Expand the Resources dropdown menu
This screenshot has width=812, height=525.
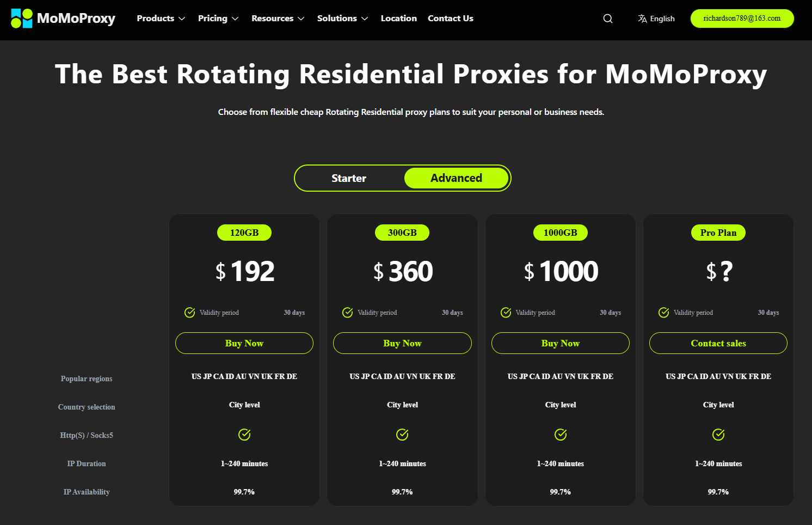pyautogui.click(x=278, y=19)
